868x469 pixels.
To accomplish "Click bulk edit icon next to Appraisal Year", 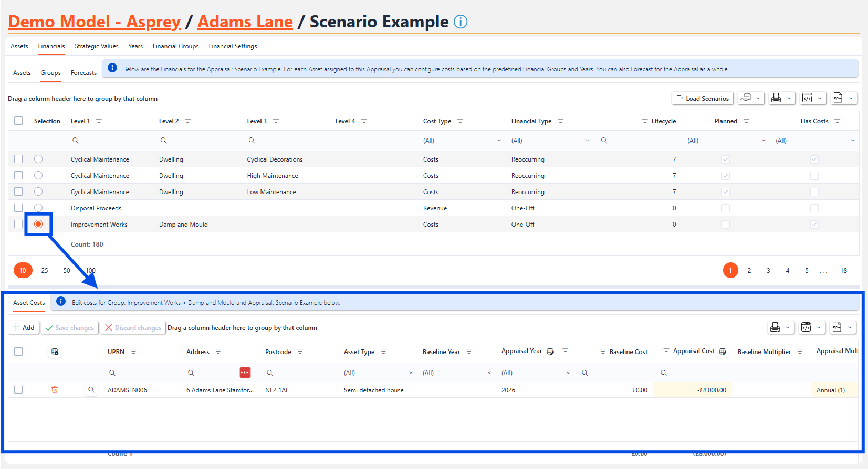I will click(550, 351).
